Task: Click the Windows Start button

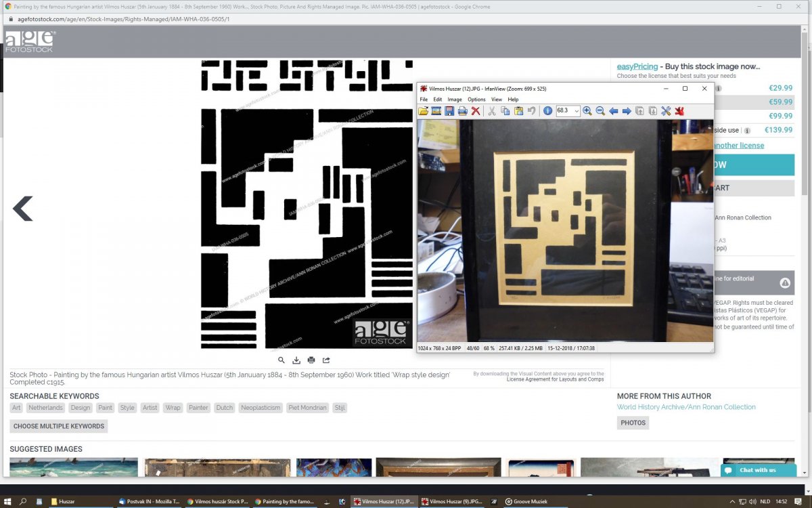Action: (x=7, y=501)
